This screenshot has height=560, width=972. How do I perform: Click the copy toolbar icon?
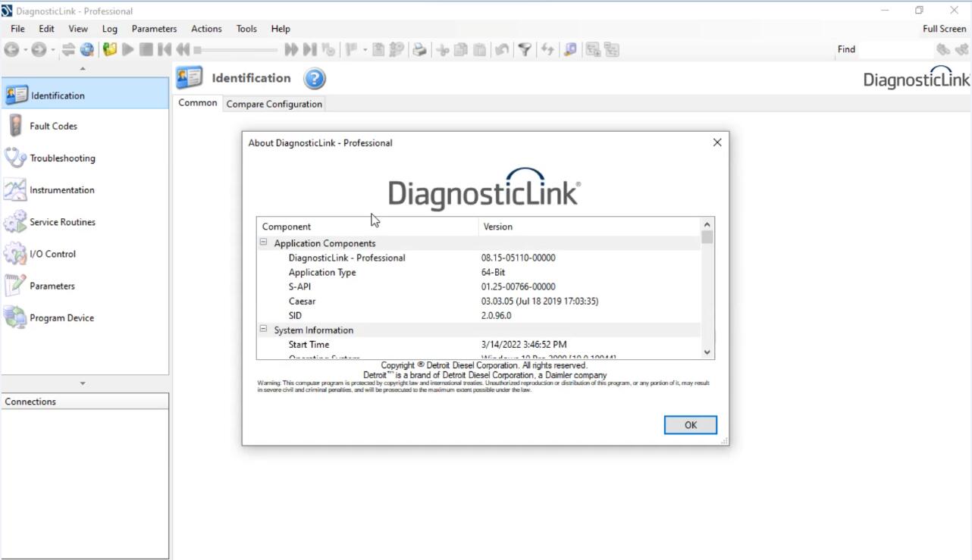pos(460,49)
